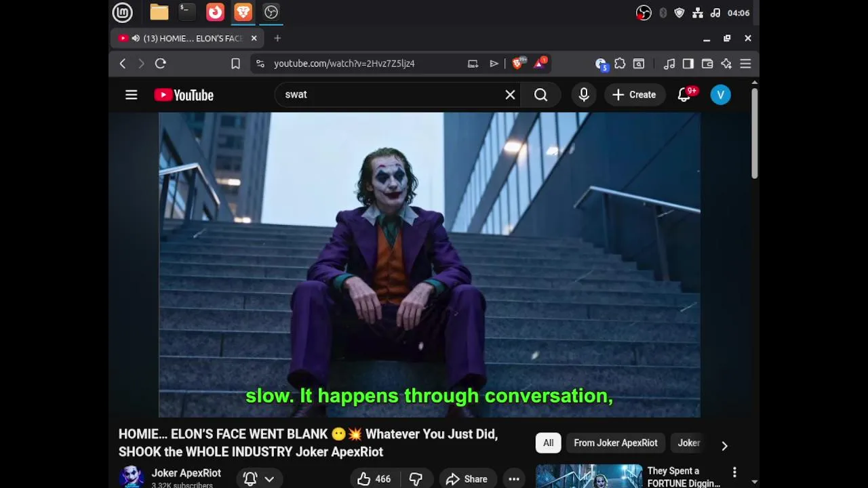Screen dimensions: 868x488
Task: Open the Joker ApexRiot channel avatar
Action: (132, 476)
